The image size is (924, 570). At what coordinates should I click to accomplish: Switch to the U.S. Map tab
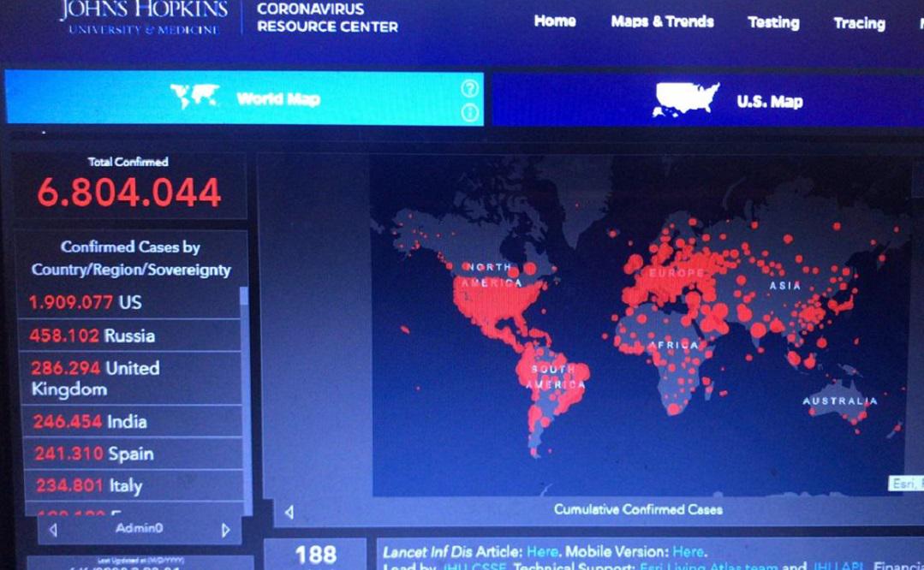pyautogui.click(x=707, y=100)
